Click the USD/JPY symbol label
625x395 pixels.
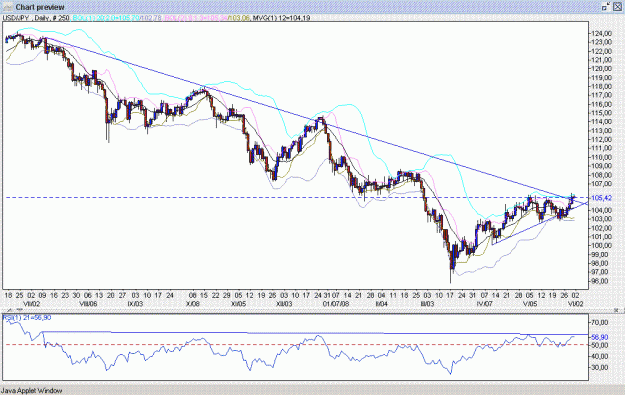pos(16,18)
